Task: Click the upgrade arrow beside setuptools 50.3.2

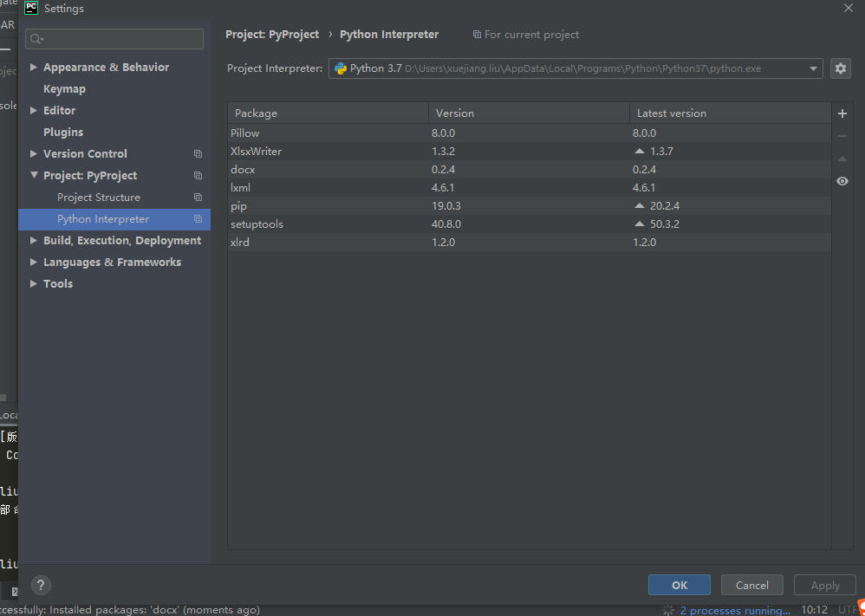Action: coord(640,224)
